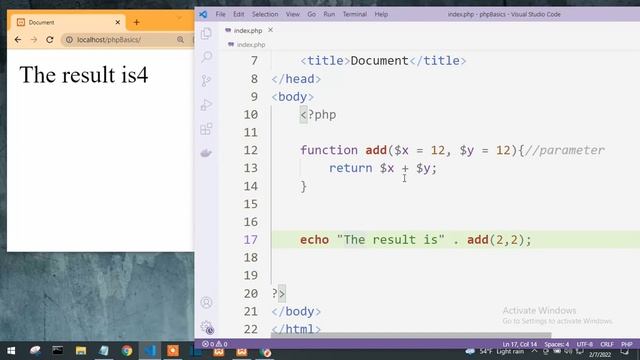Click the VS Code logo in title bar
Screen dimensions: 640x360
pos(203,14)
